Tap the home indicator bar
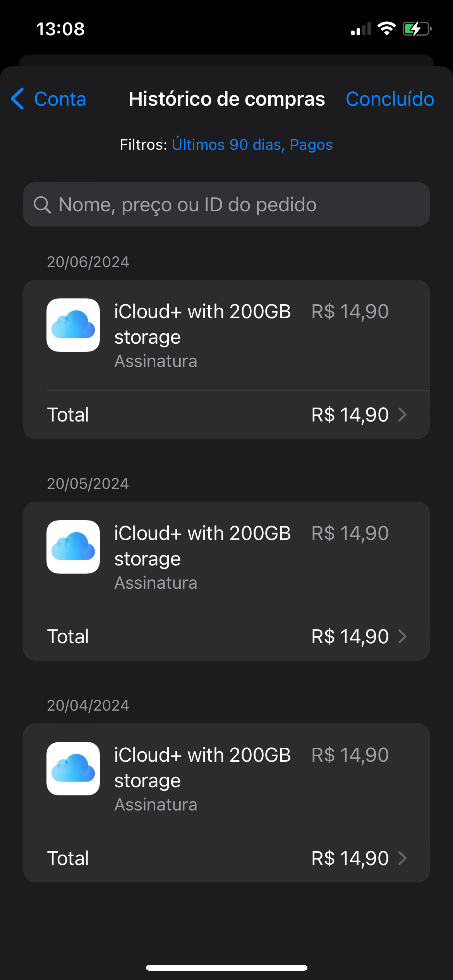This screenshot has height=980, width=453. click(226, 968)
